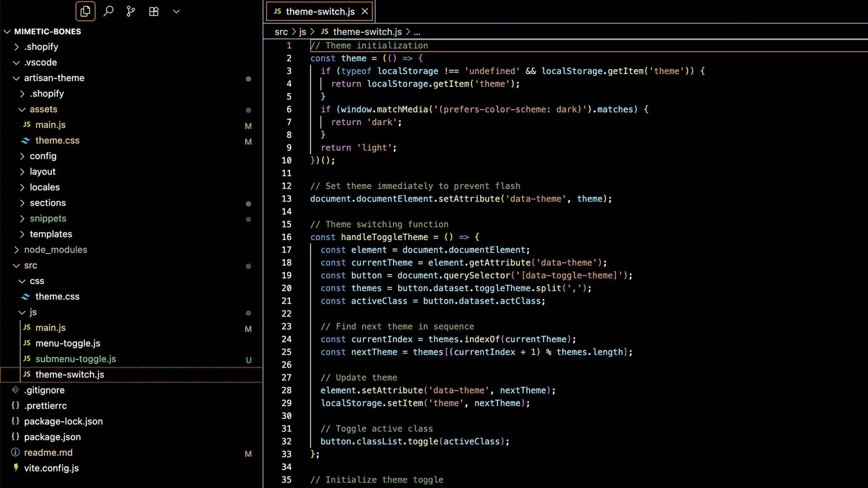Click the git icon beside .gitignore
The height and width of the screenshot is (488, 868).
(x=16, y=390)
